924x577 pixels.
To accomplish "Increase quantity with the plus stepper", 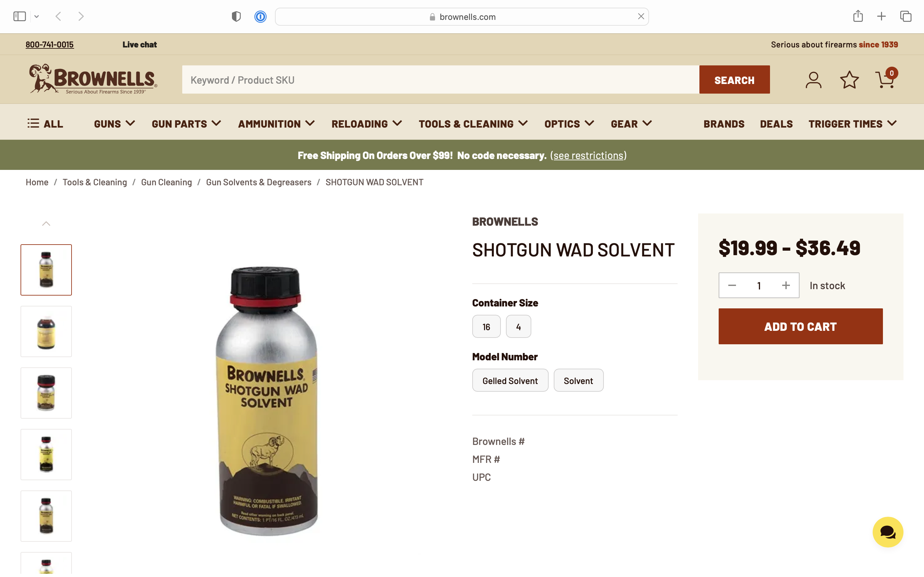I will [786, 285].
